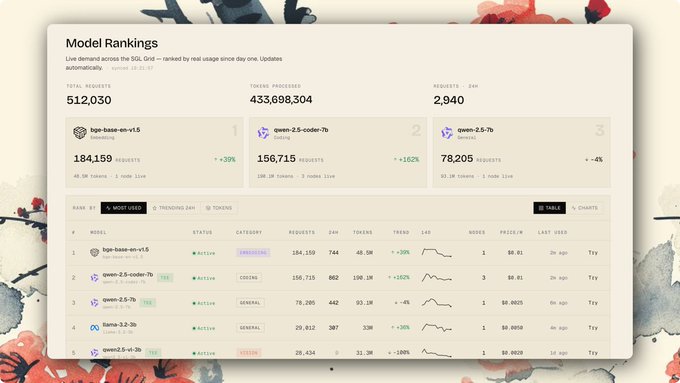This screenshot has width=680, height=383.
Task: Try the qwen-2.5-coder-7b model
Action: point(593,278)
